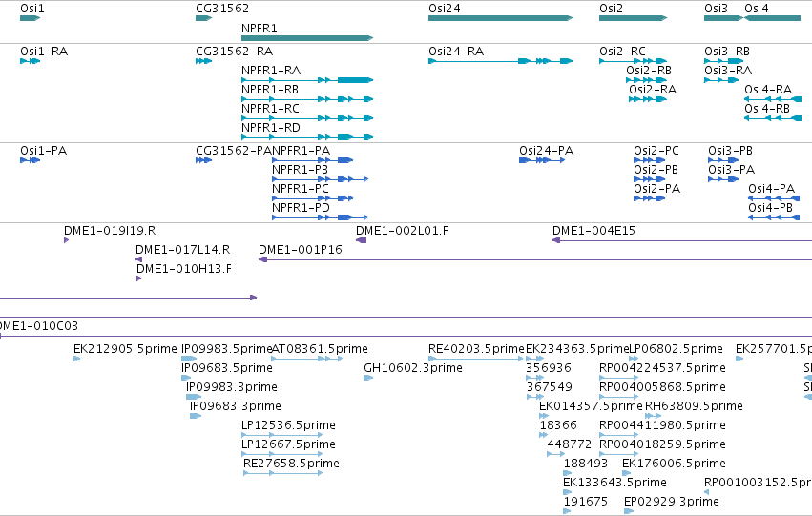The width and height of the screenshot is (812, 516).
Task: Select the GH10602.3prime EST label
Action: [x=413, y=368]
